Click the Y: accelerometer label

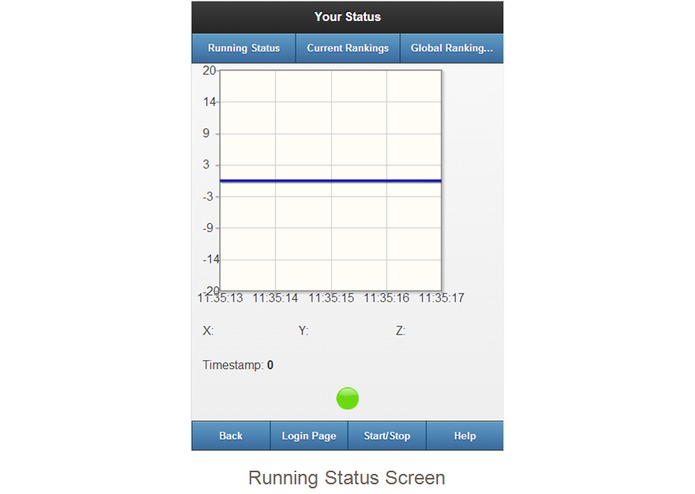coord(303,331)
